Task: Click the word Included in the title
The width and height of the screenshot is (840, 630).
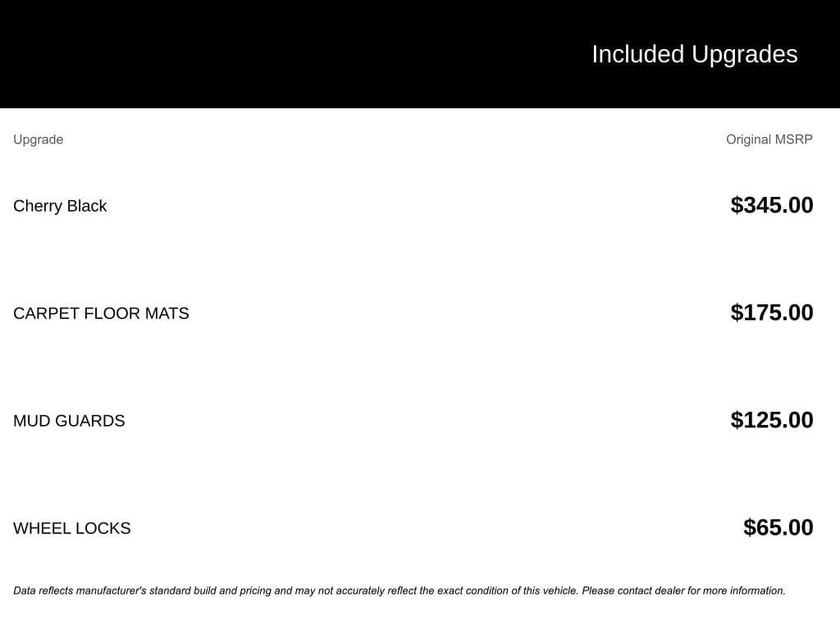Action: (637, 55)
